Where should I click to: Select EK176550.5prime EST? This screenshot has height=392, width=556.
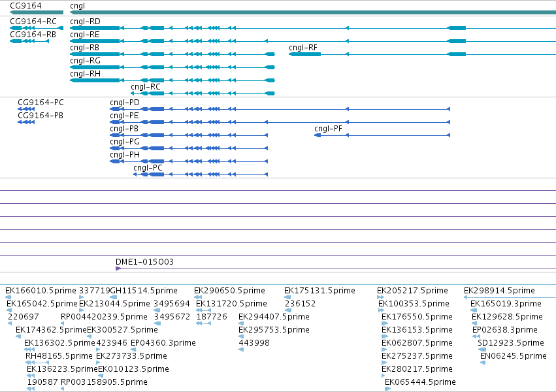[x=417, y=317]
